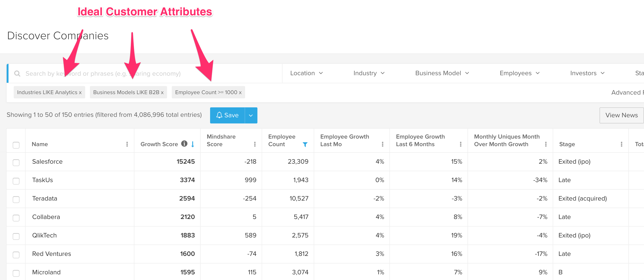The width and height of the screenshot is (644, 280).
Task: Check the Microland row checkbox
Action: pos(16,274)
